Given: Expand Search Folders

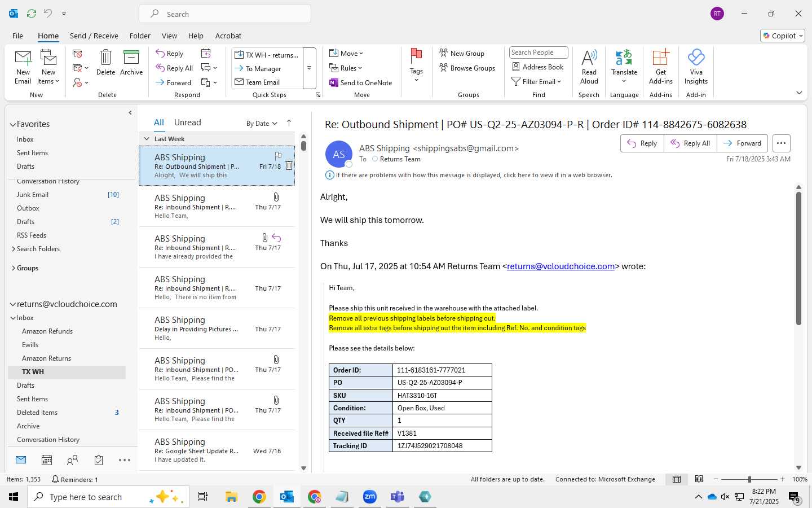Looking at the screenshot, I should [x=14, y=249].
